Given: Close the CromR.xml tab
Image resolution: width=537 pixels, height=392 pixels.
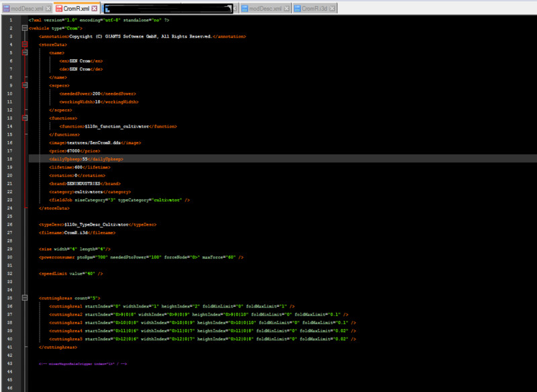Looking at the screenshot, I should (x=95, y=9).
